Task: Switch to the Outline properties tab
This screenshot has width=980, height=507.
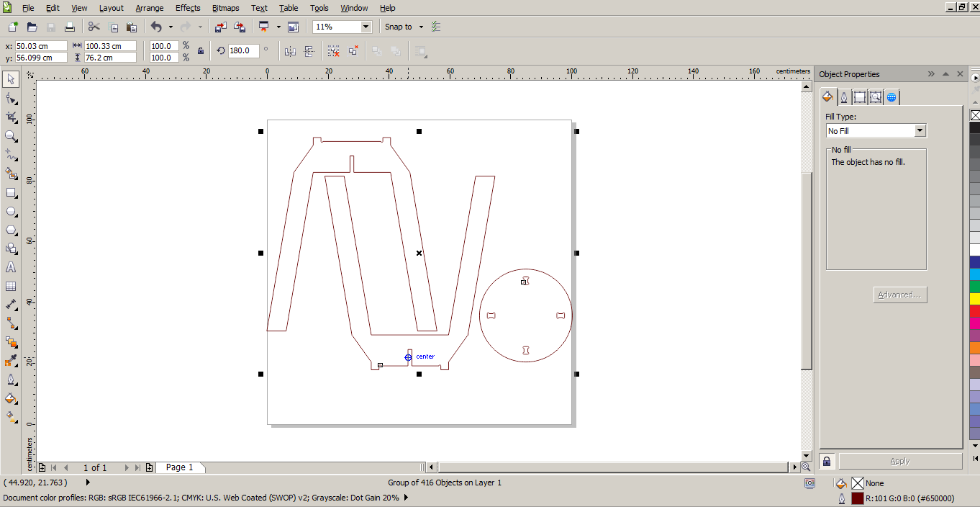Action: click(x=844, y=97)
